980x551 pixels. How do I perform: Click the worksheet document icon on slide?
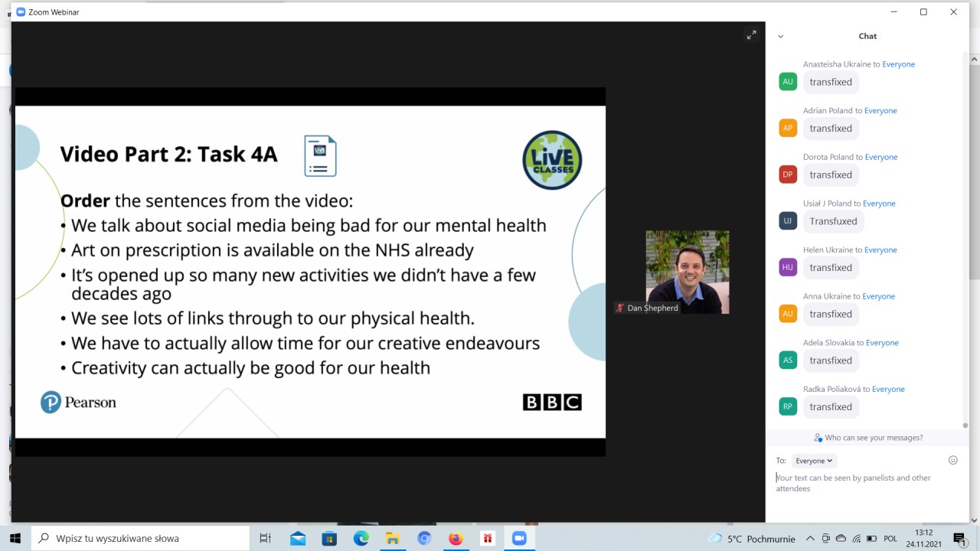click(320, 155)
